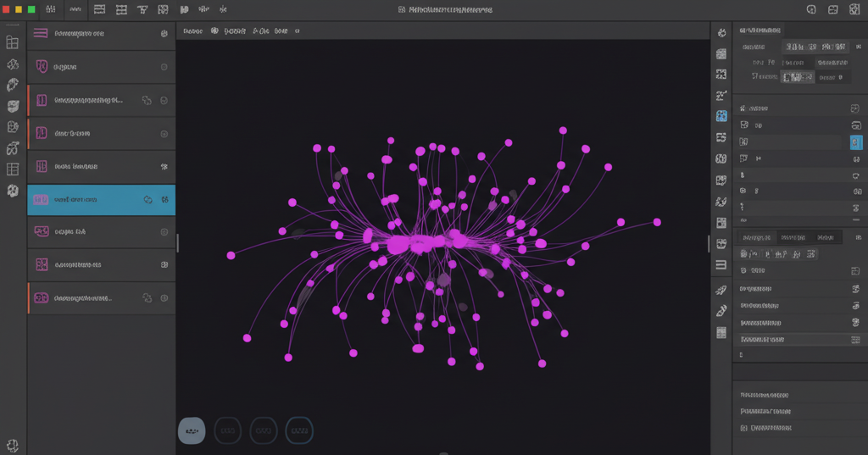Click the second icon from the top in the left sidebar

13,64
